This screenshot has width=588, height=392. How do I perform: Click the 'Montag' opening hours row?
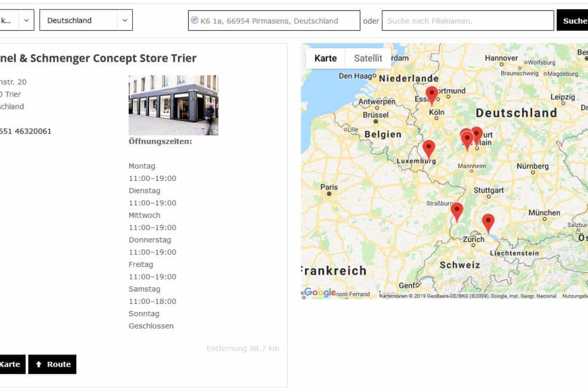pos(142,166)
